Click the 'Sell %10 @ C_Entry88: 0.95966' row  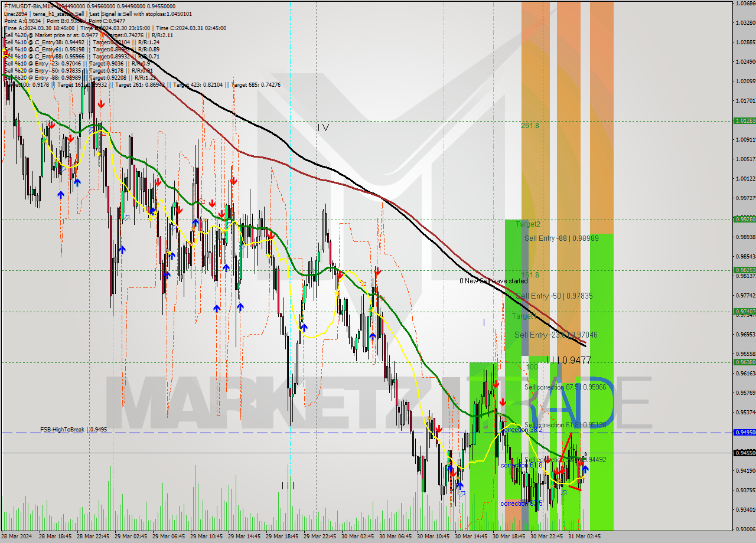(82, 56)
